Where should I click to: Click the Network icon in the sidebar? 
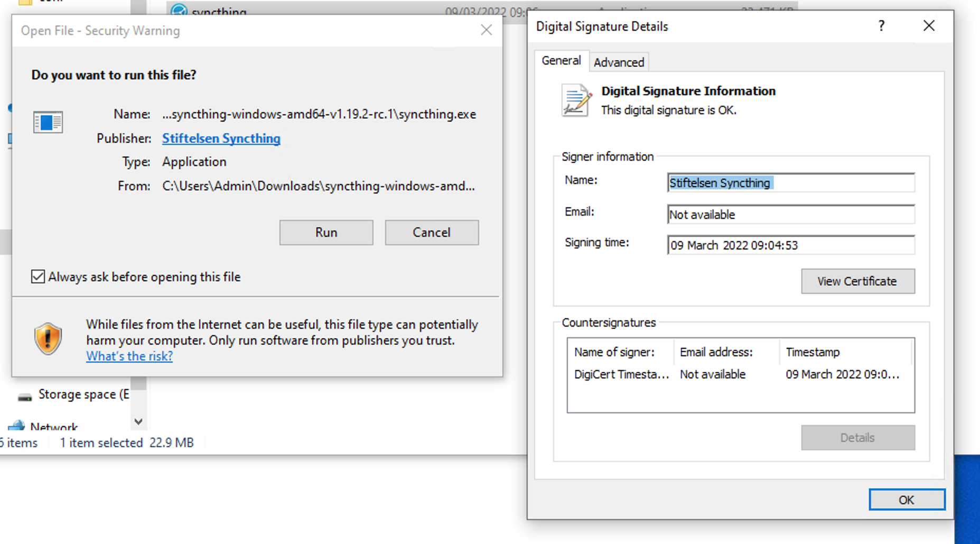(x=17, y=426)
